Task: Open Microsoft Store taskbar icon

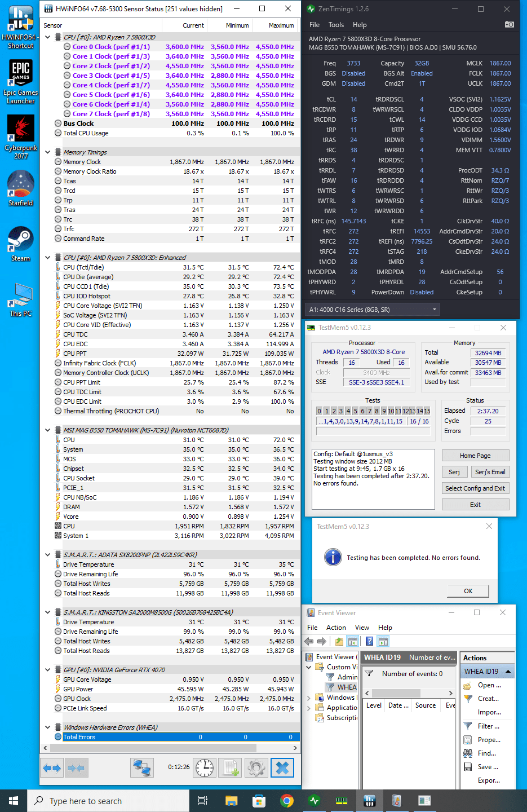Action: tap(259, 801)
